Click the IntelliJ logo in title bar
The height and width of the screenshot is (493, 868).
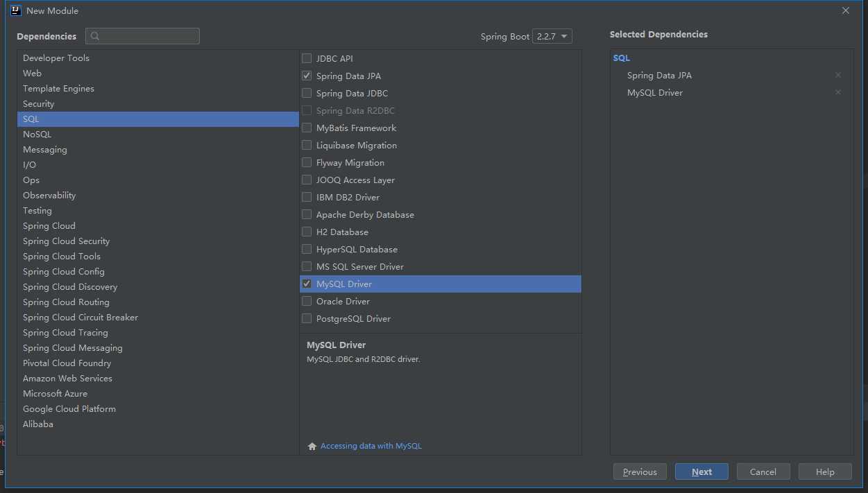pyautogui.click(x=15, y=10)
